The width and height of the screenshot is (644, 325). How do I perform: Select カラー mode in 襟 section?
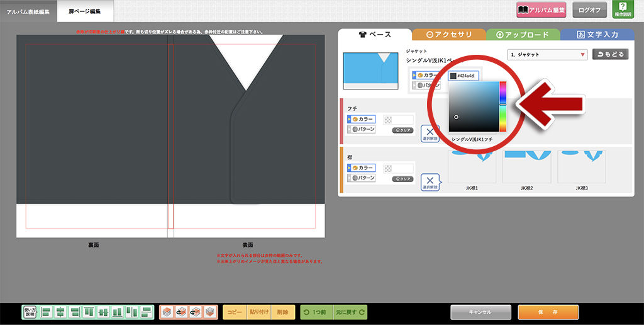[362, 168]
